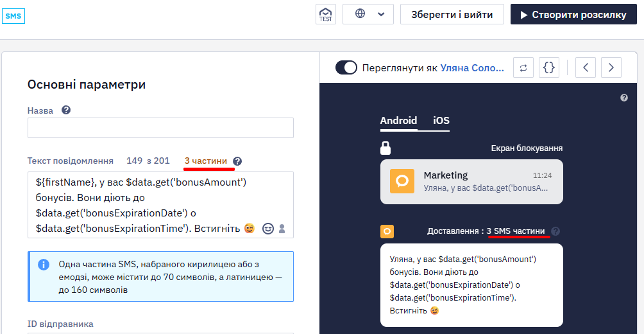This screenshot has height=334, width=644.
Task: Open the language globe dropdown
Action: point(368,14)
